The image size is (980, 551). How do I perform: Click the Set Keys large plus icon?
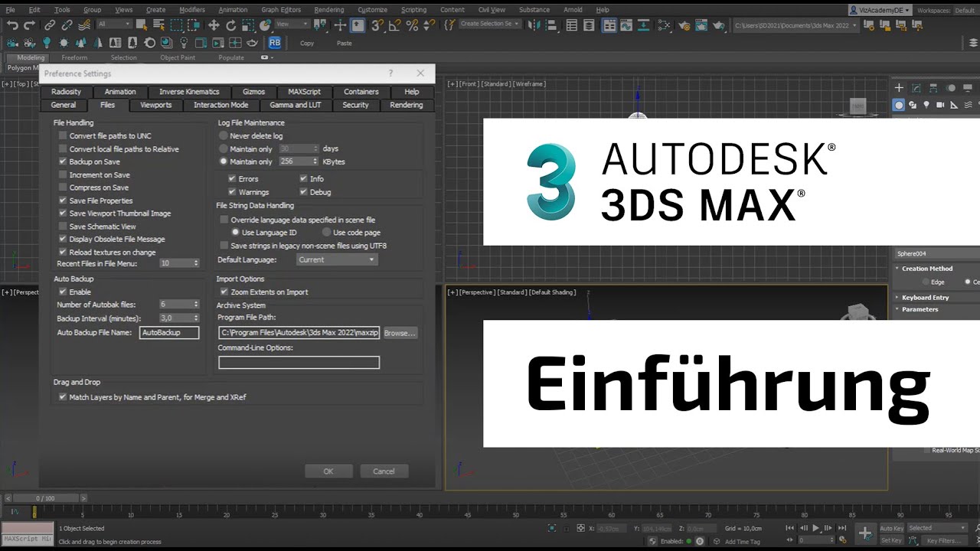pos(865,533)
